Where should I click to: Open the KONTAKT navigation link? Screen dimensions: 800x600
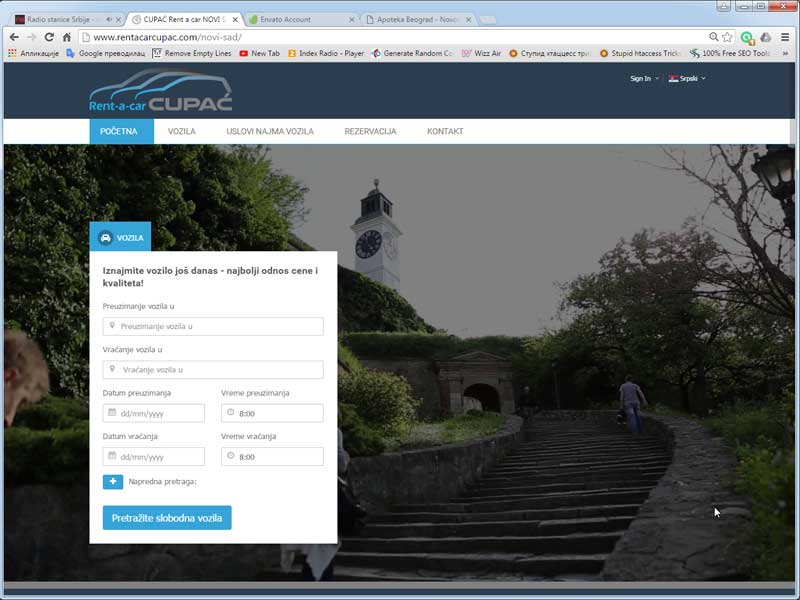445,132
